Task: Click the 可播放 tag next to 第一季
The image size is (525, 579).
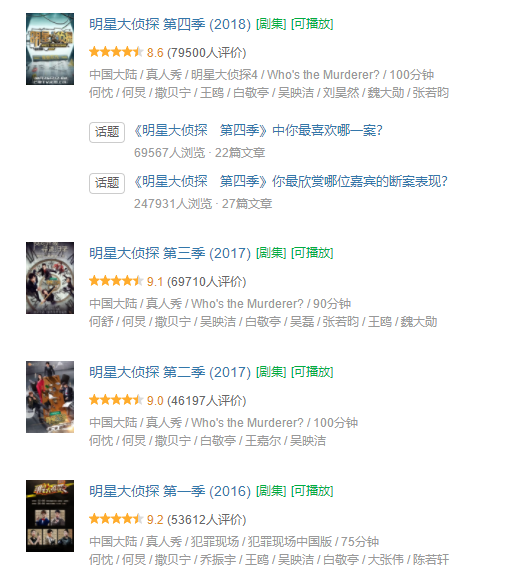Action: [x=312, y=491]
